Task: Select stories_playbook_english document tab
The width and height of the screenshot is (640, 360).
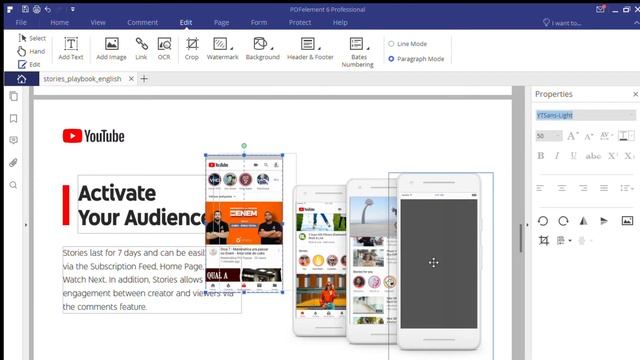Action: pos(82,79)
